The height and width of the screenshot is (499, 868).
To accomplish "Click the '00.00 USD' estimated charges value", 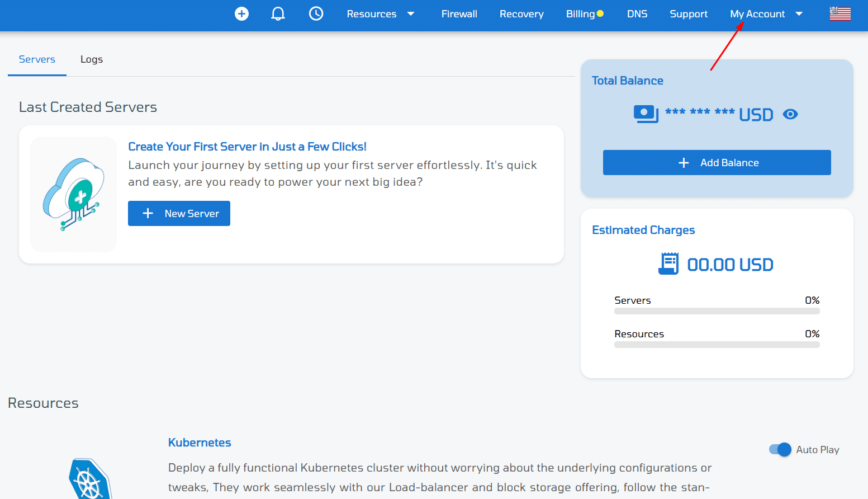I will (x=731, y=265).
